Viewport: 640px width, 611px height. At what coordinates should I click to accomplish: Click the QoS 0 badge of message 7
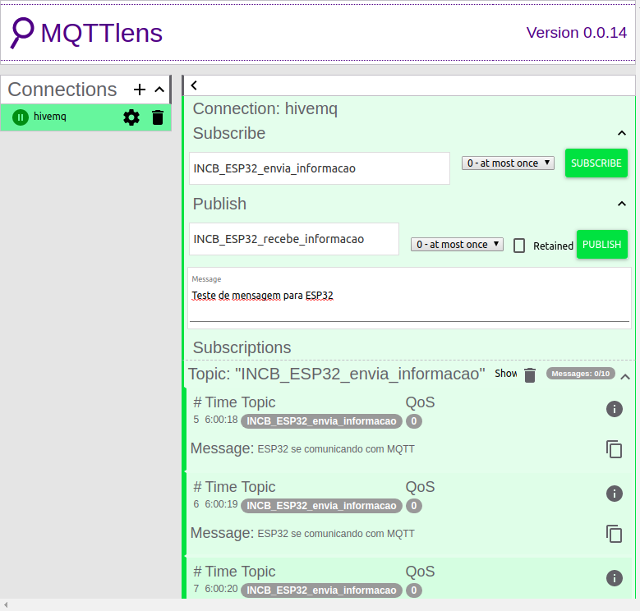[414, 590]
